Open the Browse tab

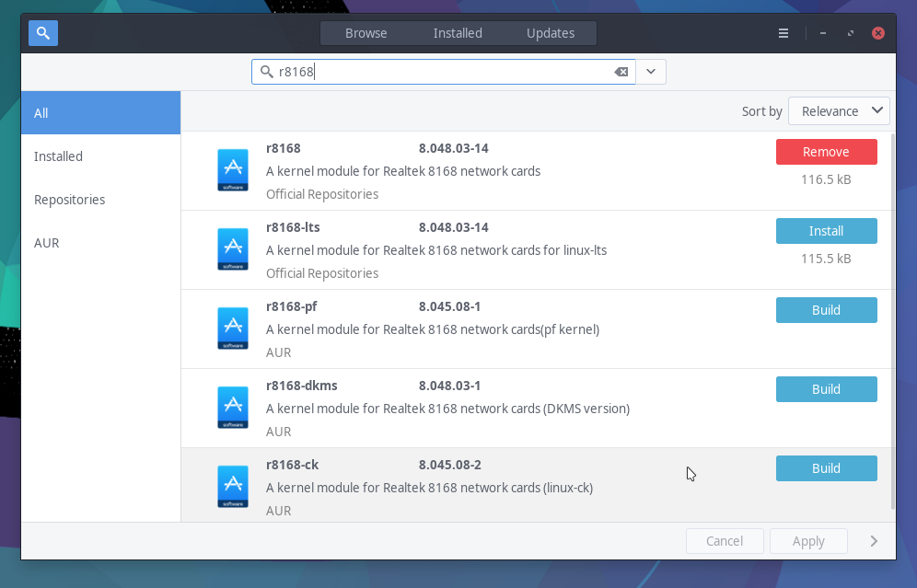click(366, 33)
